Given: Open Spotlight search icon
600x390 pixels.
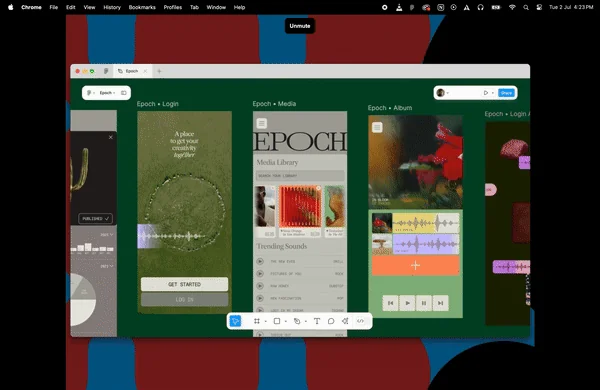Looking at the screenshot, I should [x=526, y=7].
